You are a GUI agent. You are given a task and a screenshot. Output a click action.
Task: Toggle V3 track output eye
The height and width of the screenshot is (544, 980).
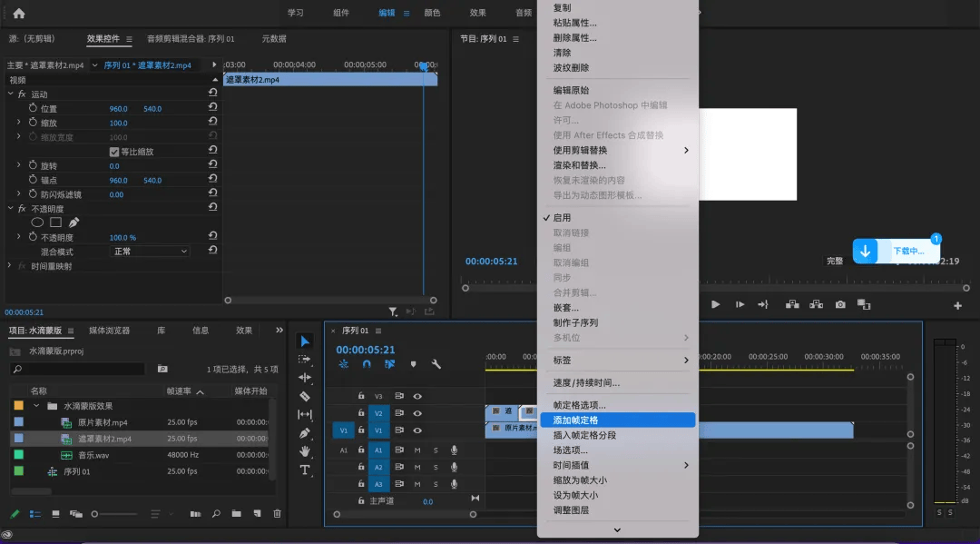(417, 396)
